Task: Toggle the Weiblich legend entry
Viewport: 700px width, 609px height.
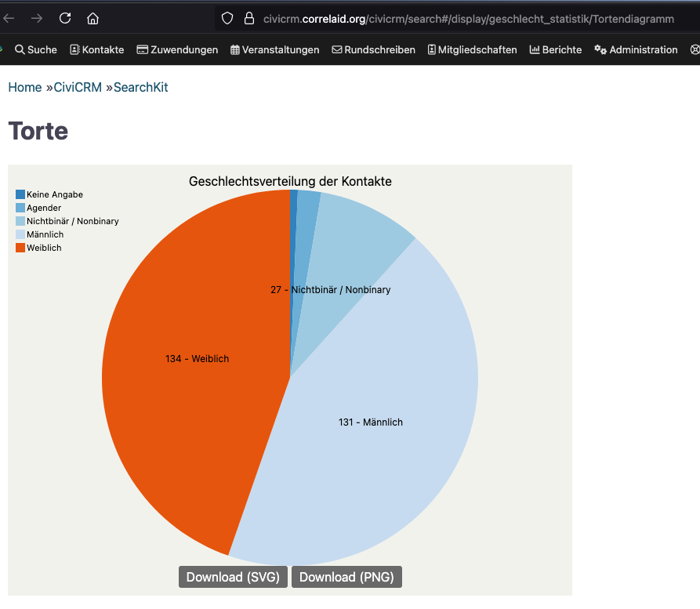Action: [44, 248]
